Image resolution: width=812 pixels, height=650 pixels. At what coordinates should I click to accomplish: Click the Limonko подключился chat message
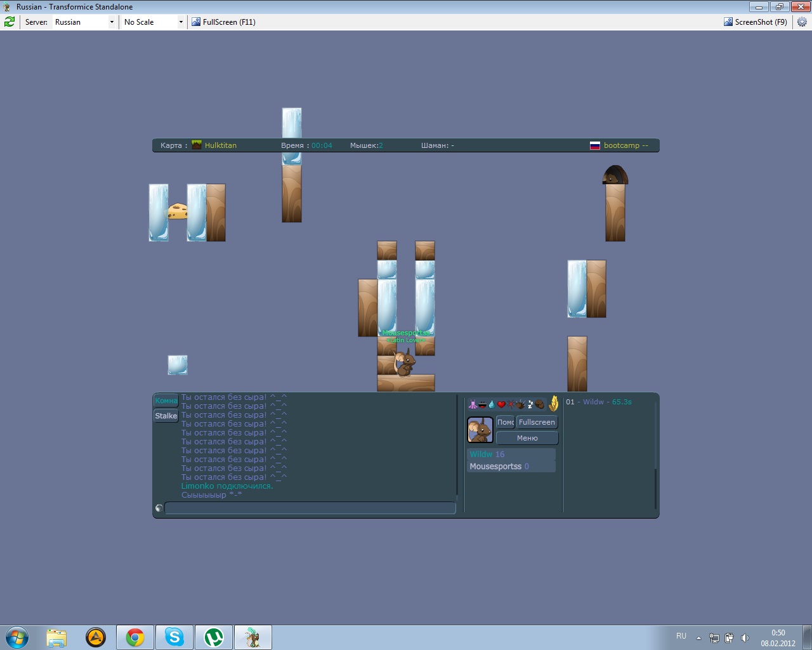click(x=227, y=486)
